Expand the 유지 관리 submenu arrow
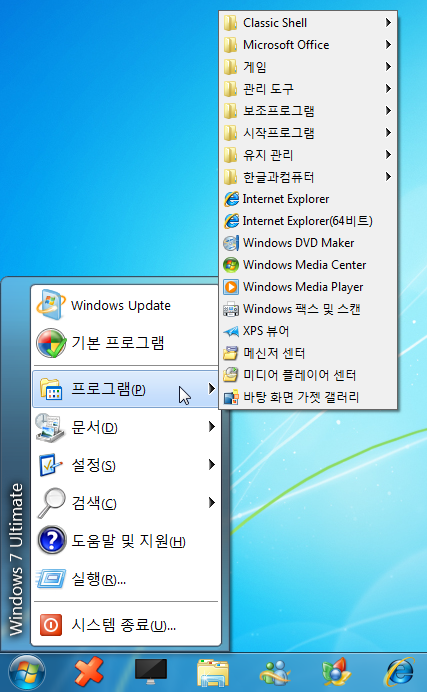 click(x=388, y=154)
